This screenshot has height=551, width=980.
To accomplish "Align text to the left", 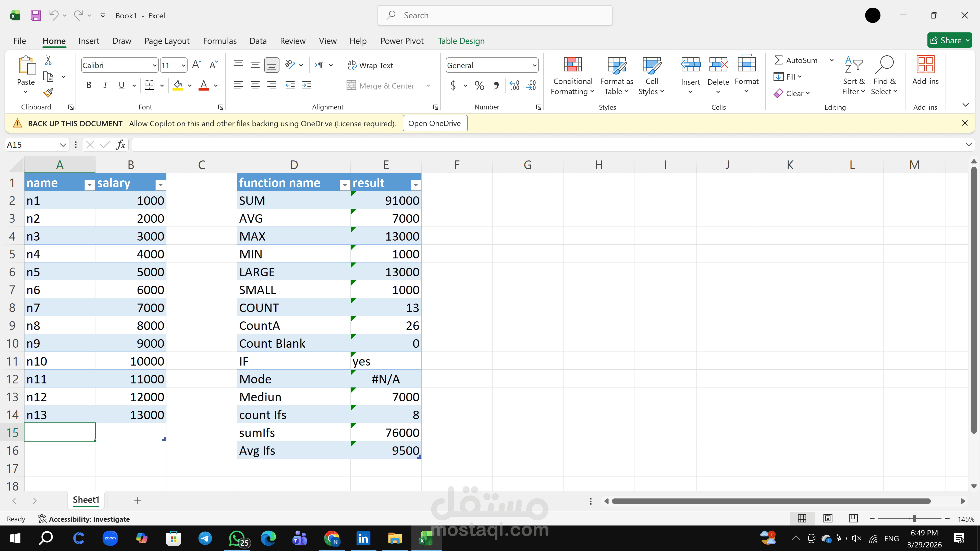I will tap(239, 85).
